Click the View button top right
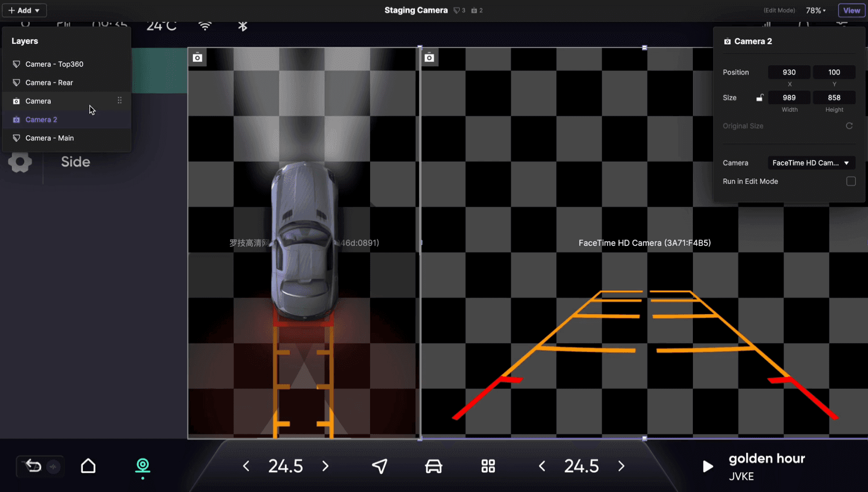The width and height of the screenshot is (868, 492). [851, 10]
